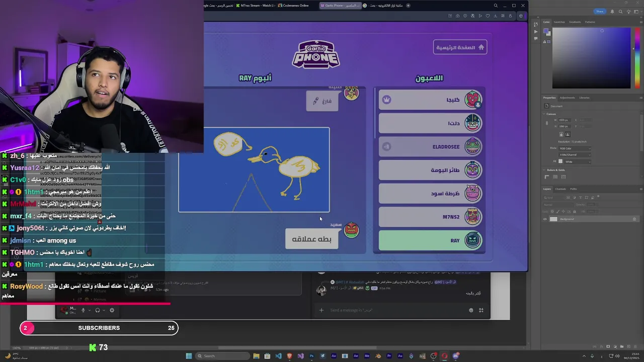Viewport: 644px width, 362px height.
Task: Toggle Background layer lock icon
Action: pyautogui.click(x=634, y=219)
